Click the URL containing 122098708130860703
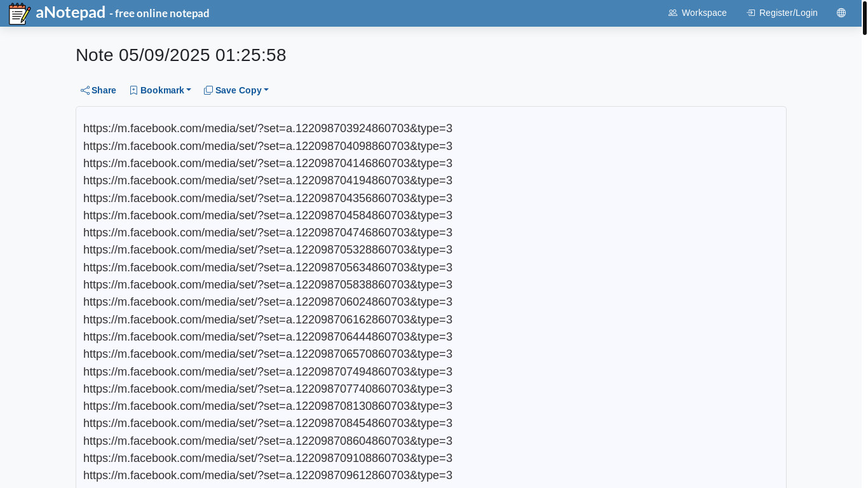This screenshot has height=488, width=868. coord(268,406)
